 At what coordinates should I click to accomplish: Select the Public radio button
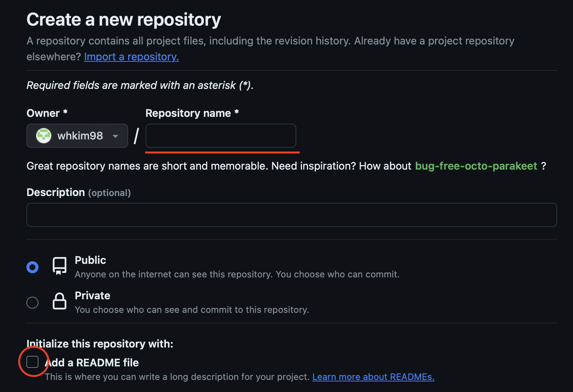coord(32,267)
